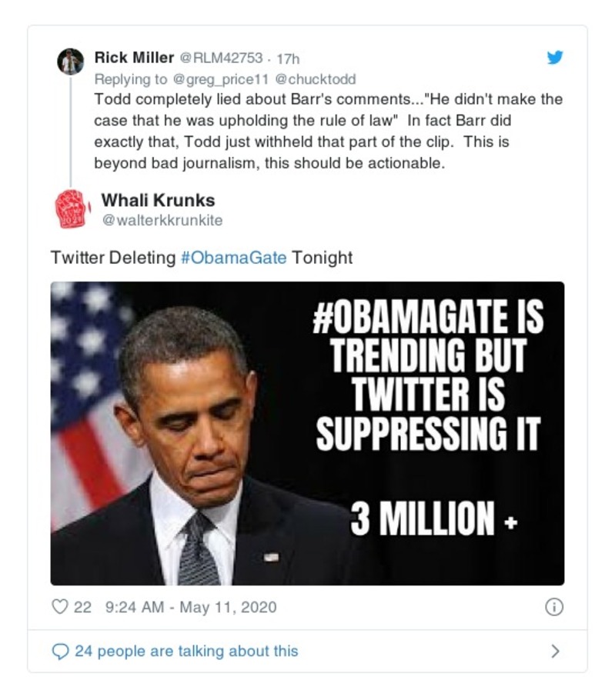The image size is (615, 700).
Task: Click the blue speech bubble icon
Action: [60, 652]
